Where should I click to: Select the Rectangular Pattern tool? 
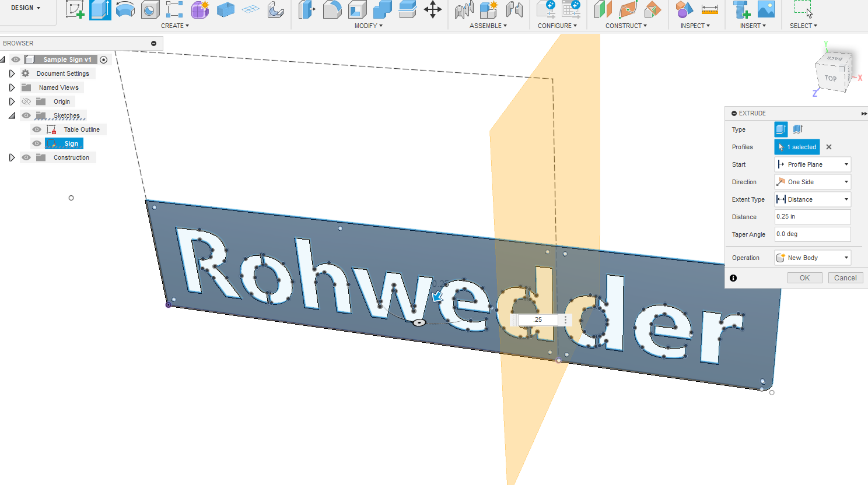175,9
